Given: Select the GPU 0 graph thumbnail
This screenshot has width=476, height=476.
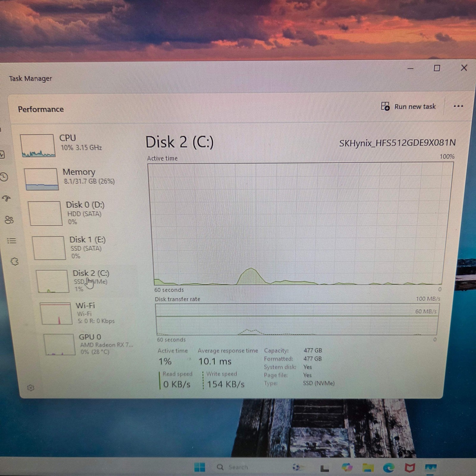Looking at the screenshot, I should pos(59,345).
